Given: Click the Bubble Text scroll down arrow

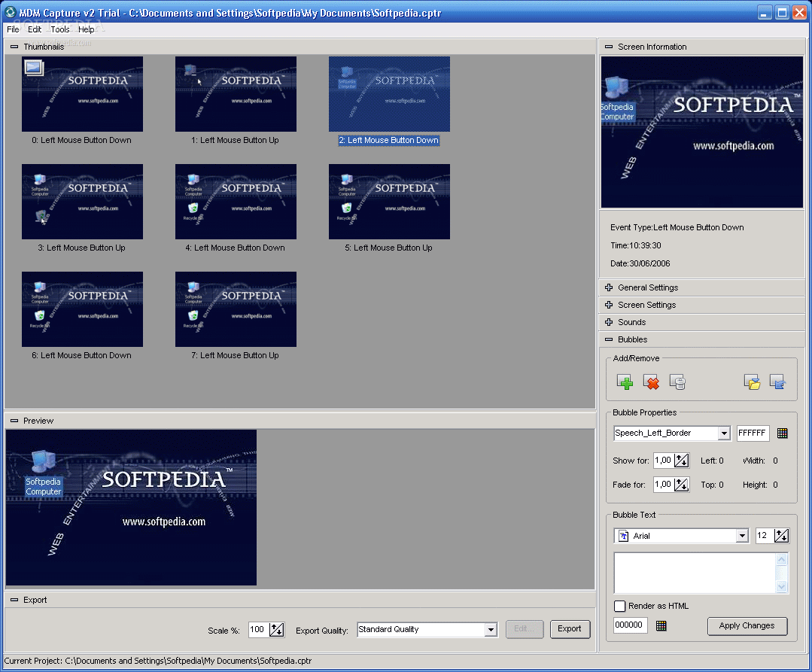Looking at the screenshot, I should point(782,586).
